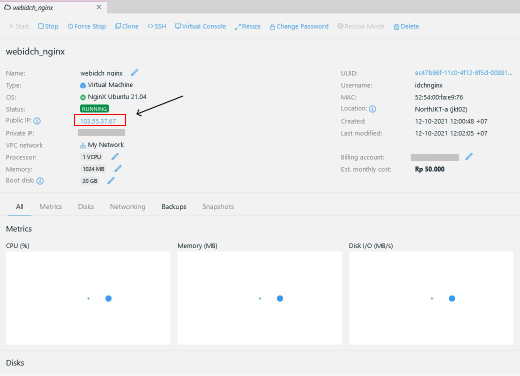Viewport: 520px width, 376px height.
Task: Open public IP 103.55.37.67 link
Action: pos(98,121)
